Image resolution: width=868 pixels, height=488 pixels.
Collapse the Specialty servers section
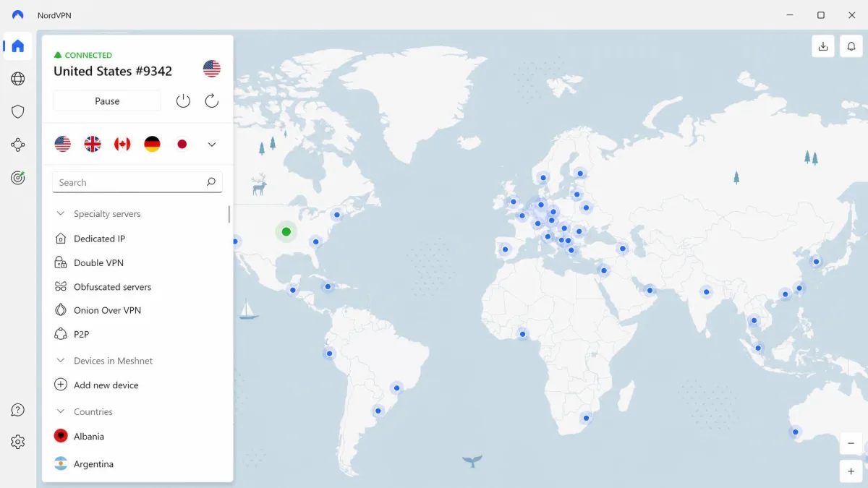[61, 214]
